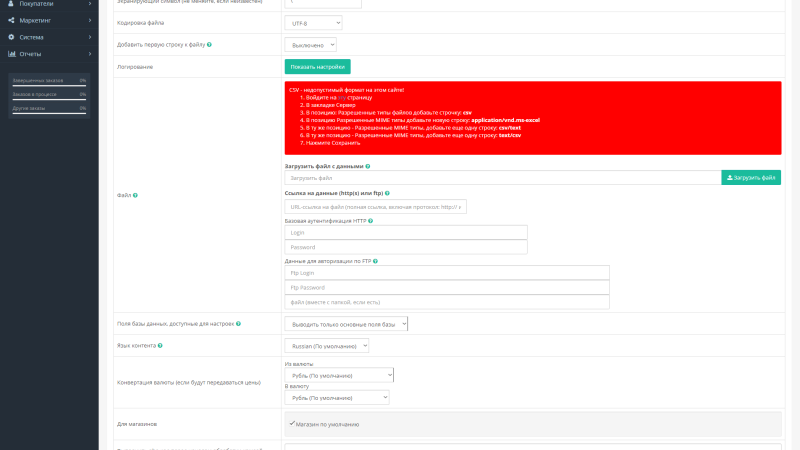Viewport: 800px width, 450px height.
Task: Click help icon beside Язык контента
Action: (x=160, y=345)
